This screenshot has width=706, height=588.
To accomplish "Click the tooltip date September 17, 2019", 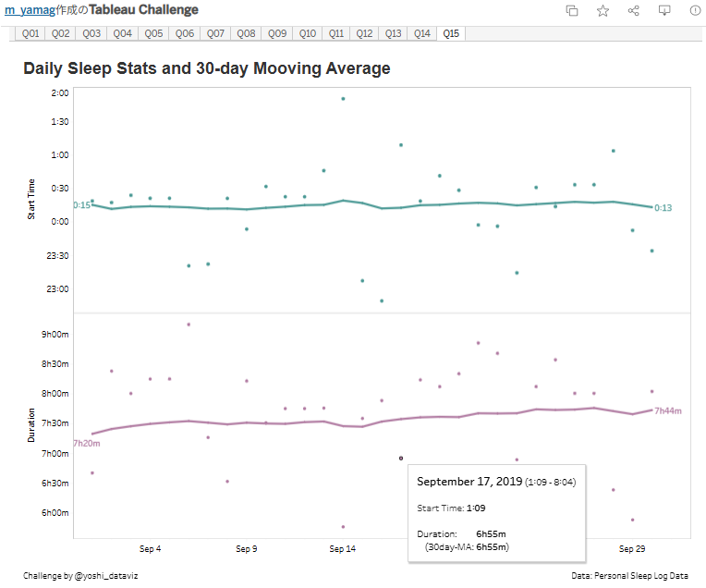I will [x=469, y=481].
